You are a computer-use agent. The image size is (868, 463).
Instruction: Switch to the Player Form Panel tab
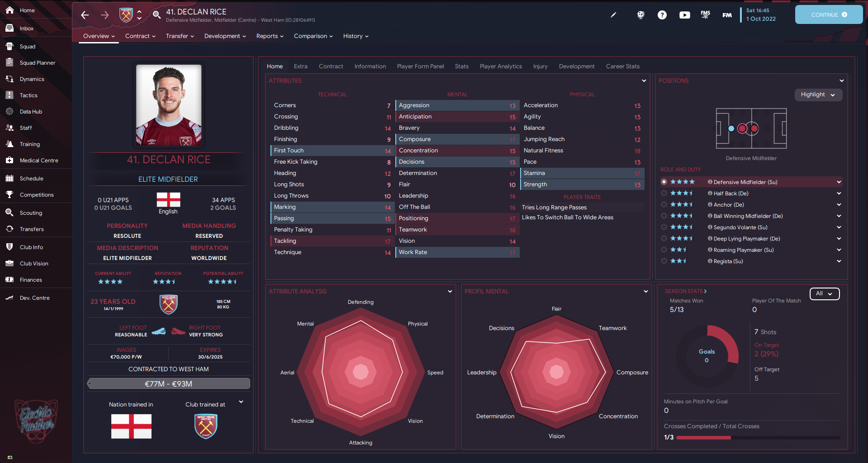click(x=420, y=66)
